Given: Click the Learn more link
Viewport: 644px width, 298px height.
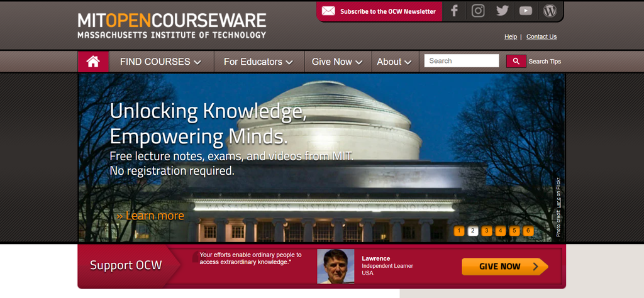Looking at the screenshot, I should (x=150, y=216).
